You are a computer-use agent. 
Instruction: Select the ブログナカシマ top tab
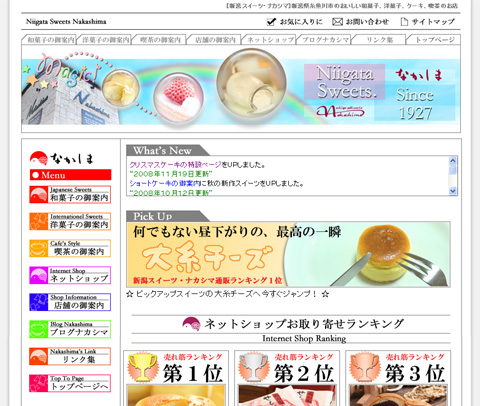[325, 39]
